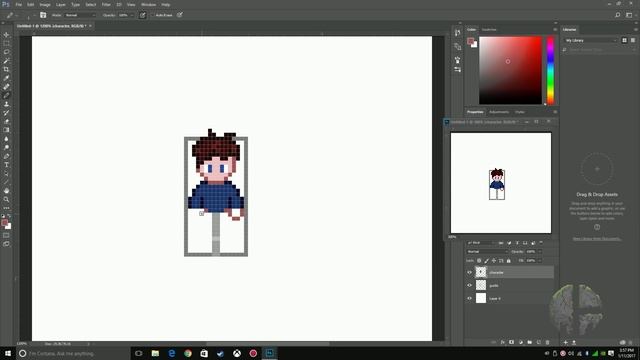Hide the guide layer
The width and height of the screenshot is (640, 360).
tap(469, 285)
